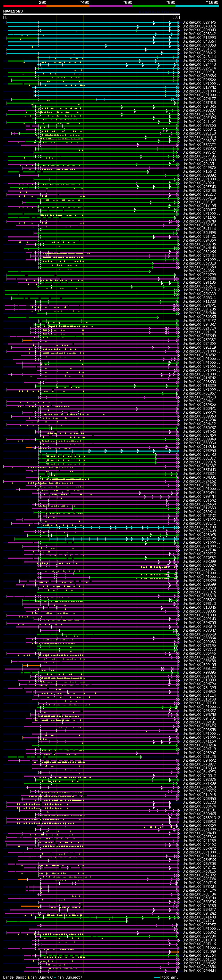222x980 pixels.
Task: Select hit UniRef100_A7PF96
Action: (x=199, y=156)
